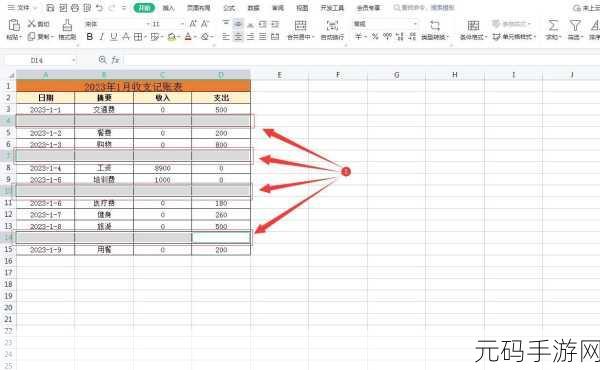600x370 pixels.
Task: Click the 筛选 funnel filter icon
Action: (575, 25)
